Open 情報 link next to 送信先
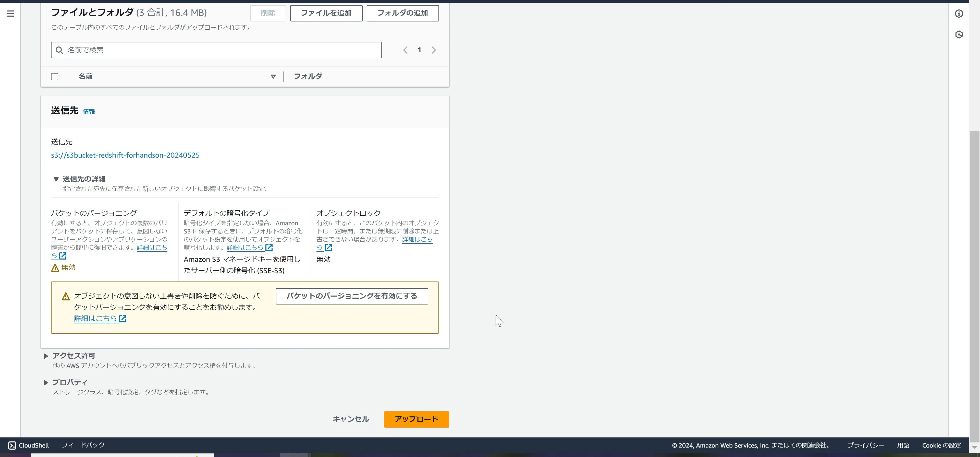 click(x=89, y=112)
